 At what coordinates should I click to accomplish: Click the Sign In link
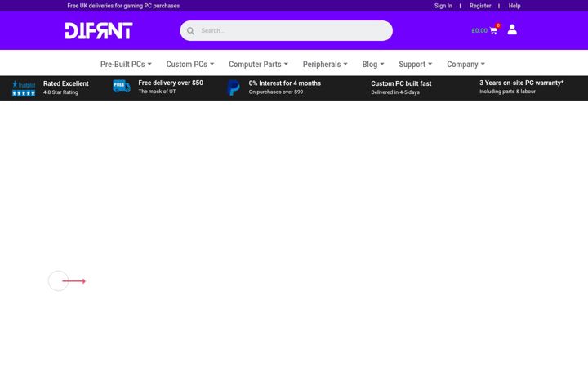(443, 6)
